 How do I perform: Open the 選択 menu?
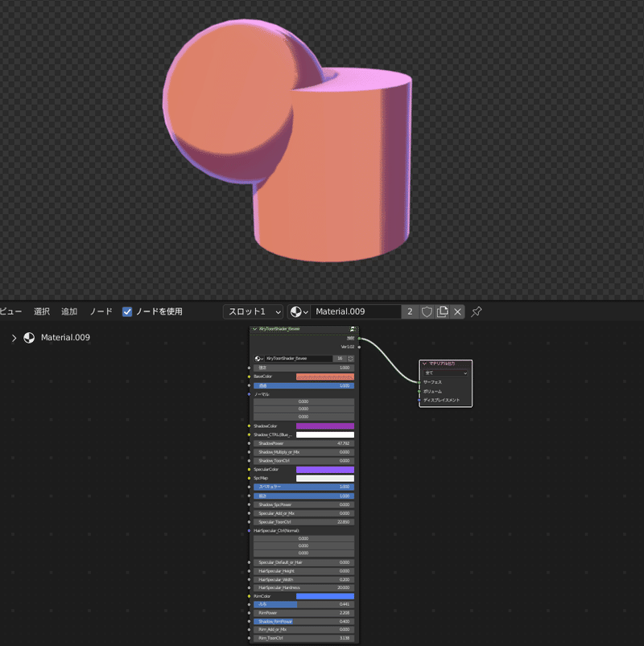pyautogui.click(x=42, y=312)
